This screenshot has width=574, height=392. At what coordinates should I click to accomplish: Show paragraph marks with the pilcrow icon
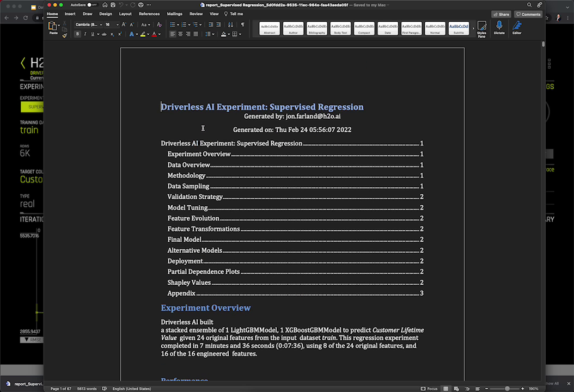[x=242, y=24]
